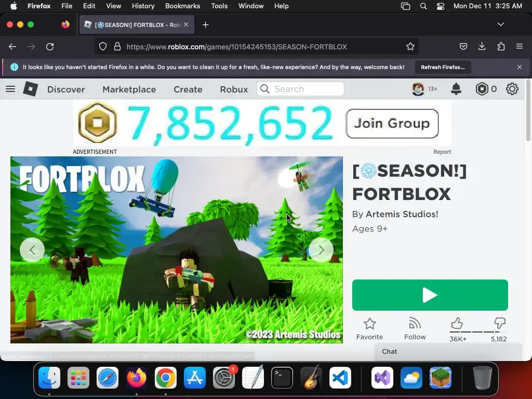Open the Bookmarks menu
The height and width of the screenshot is (399, 532).
tap(182, 6)
